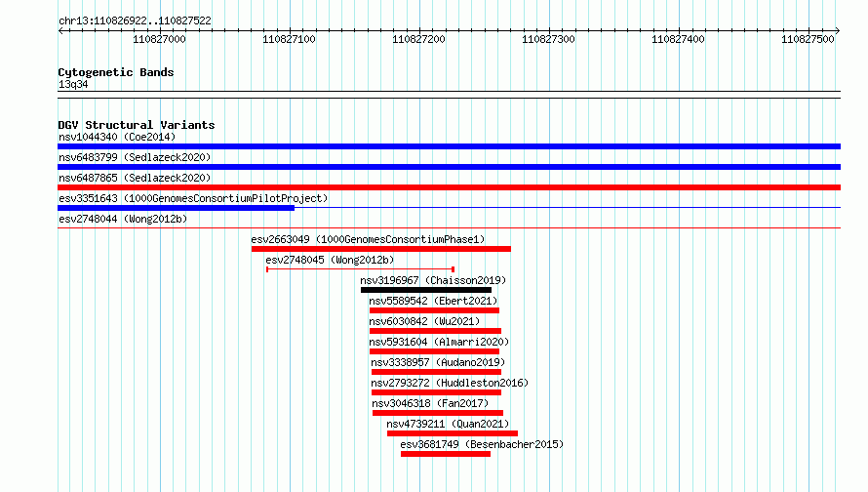Click ruler position 110827400
The image size is (868, 492).
tap(678, 39)
